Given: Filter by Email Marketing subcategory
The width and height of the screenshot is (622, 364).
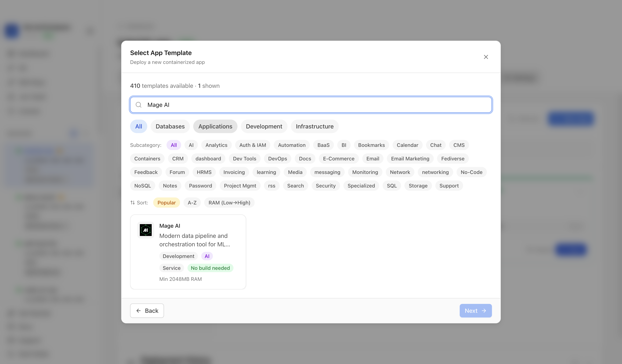Looking at the screenshot, I should pyautogui.click(x=410, y=159).
